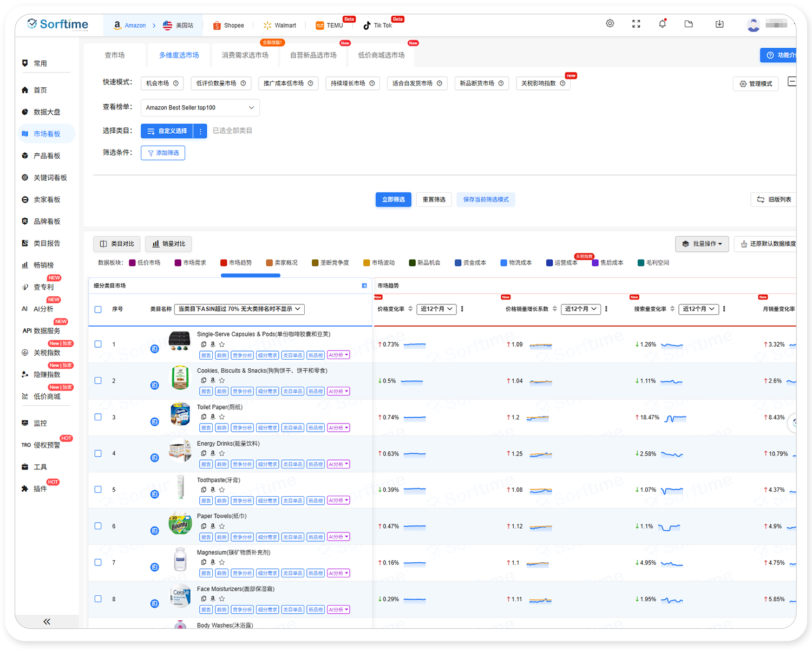Click copy icon for Energy Drinks row
This screenshot has height=650, width=812.
pos(204,453)
